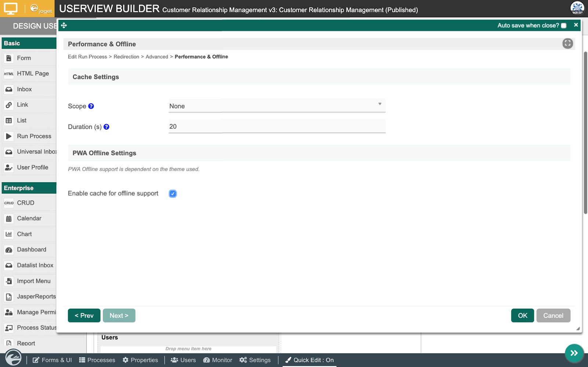Jump to Redirection breadcrumb step

pos(126,57)
